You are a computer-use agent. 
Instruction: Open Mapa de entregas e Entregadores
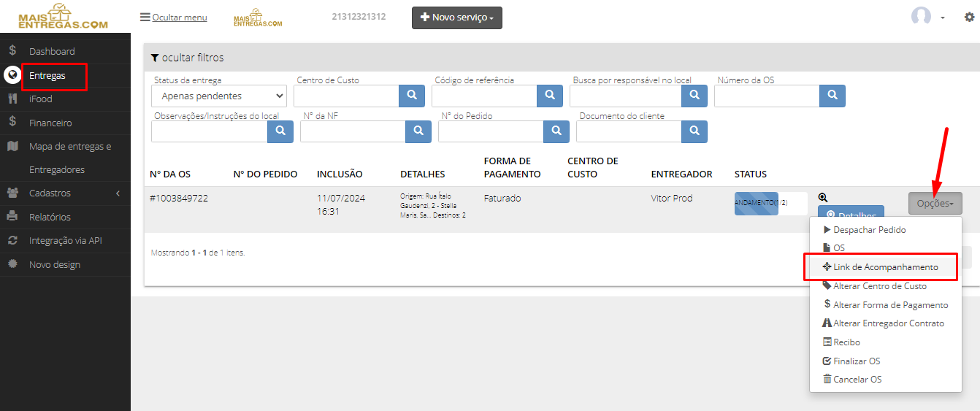70,158
